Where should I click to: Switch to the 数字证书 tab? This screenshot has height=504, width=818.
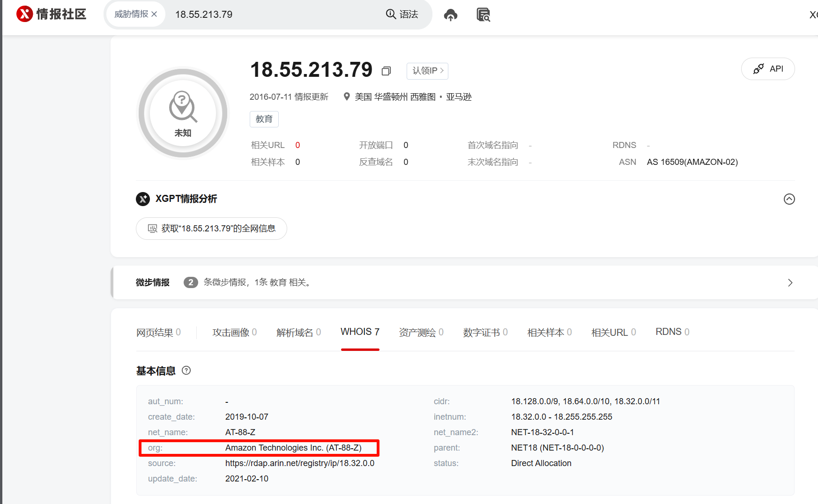(485, 332)
